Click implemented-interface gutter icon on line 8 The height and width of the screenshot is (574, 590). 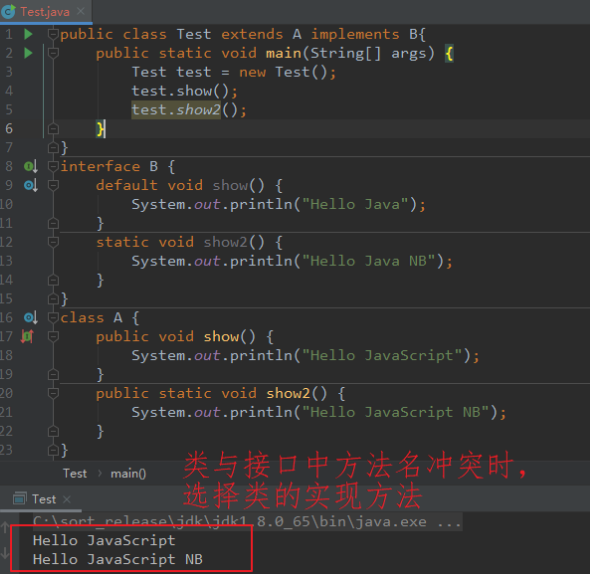[30, 166]
